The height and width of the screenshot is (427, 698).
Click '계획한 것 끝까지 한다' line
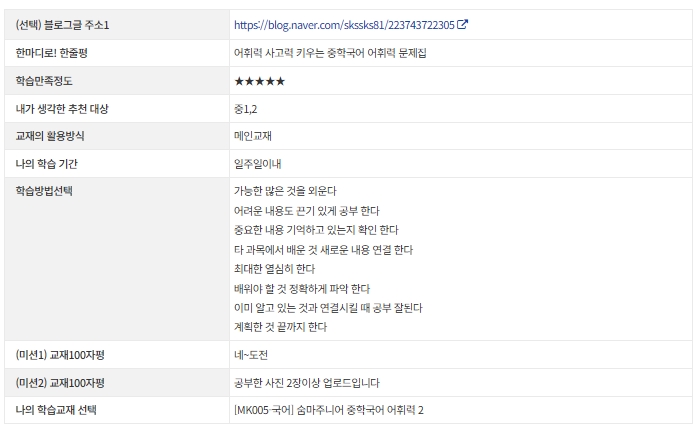tap(280, 327)
